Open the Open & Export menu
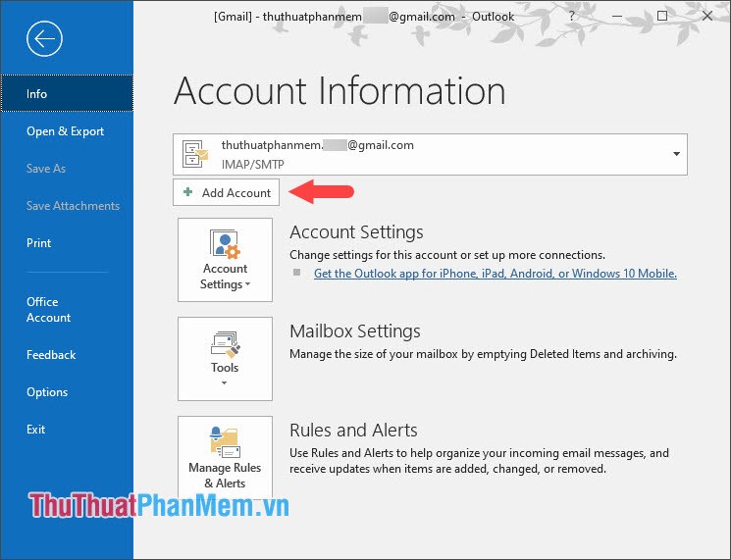The image size is (731, 560). [67, 131]
